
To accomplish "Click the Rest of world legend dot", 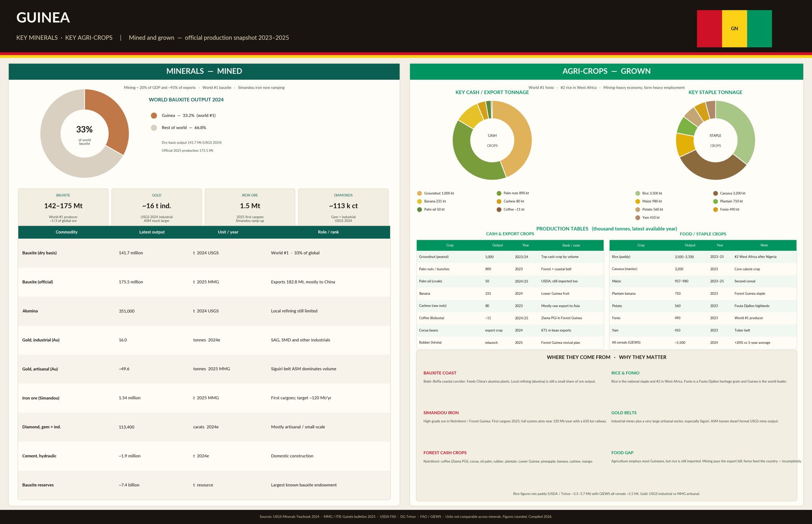I will (154, 128).
